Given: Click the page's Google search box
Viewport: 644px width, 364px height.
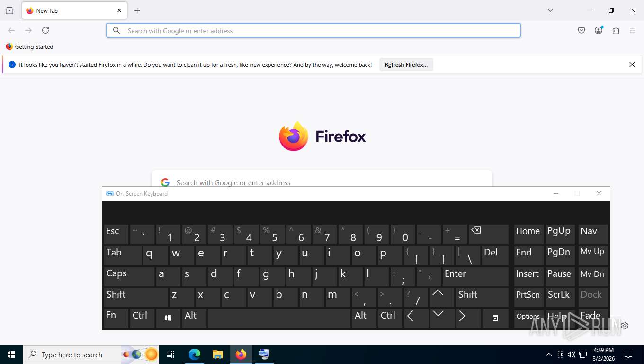Looking at the screenshot, I should pos(322,182).
